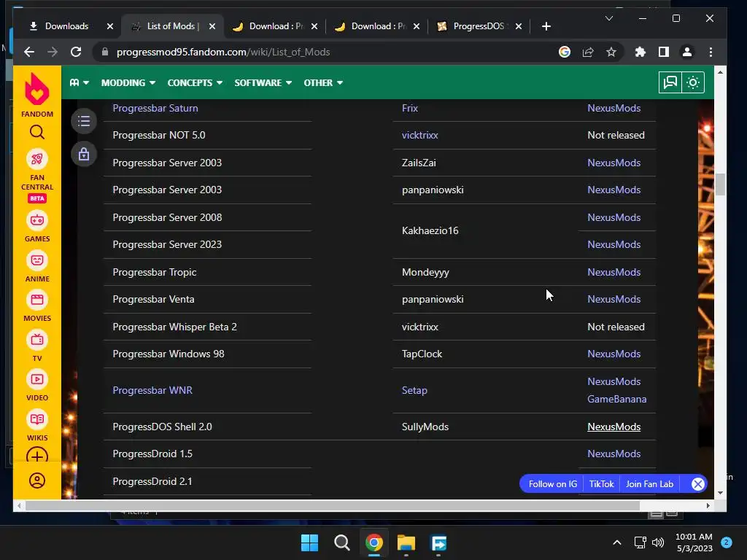Click the address bar URL
Image resolution: width=747 pixels, height=560 pixels.
point(223,52)
